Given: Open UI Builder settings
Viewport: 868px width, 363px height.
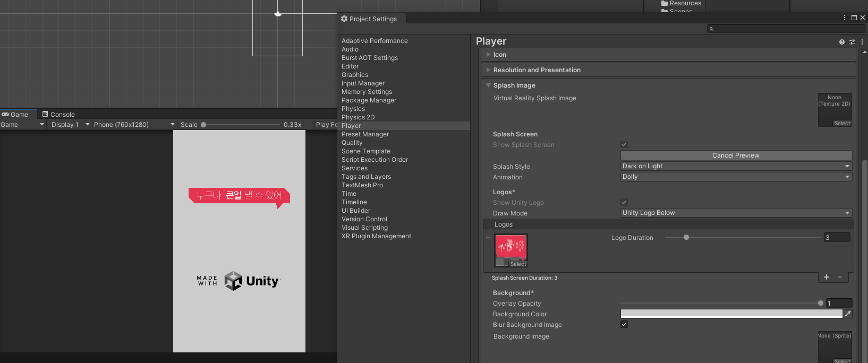Looking at the screenshot, I should pos(356,211).
